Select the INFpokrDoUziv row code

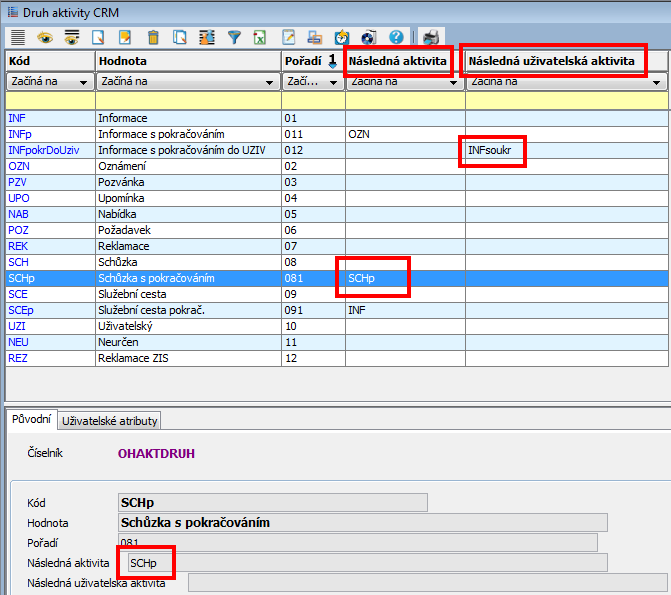click(x=42, y=150)
